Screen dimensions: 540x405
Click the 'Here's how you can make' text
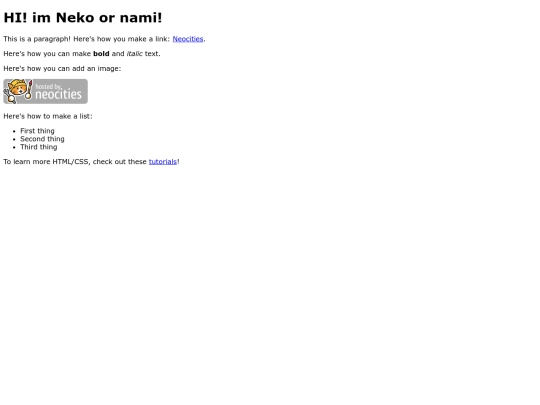[x=47, y=54]
